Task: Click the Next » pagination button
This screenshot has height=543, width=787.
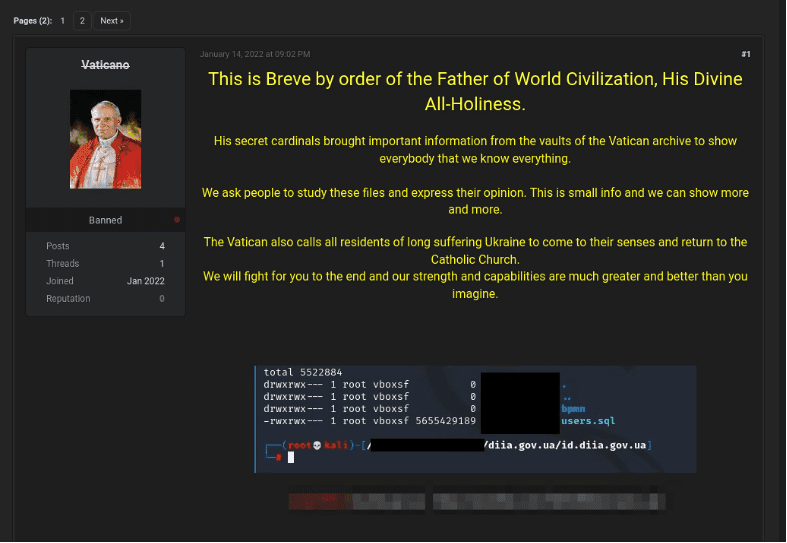Action: point(111,20)
